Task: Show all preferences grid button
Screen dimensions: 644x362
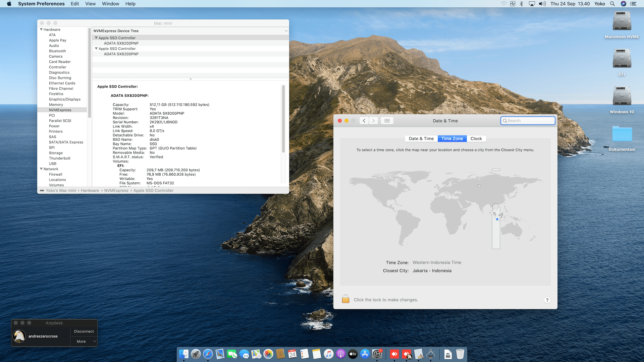Action: click(387, 121)
